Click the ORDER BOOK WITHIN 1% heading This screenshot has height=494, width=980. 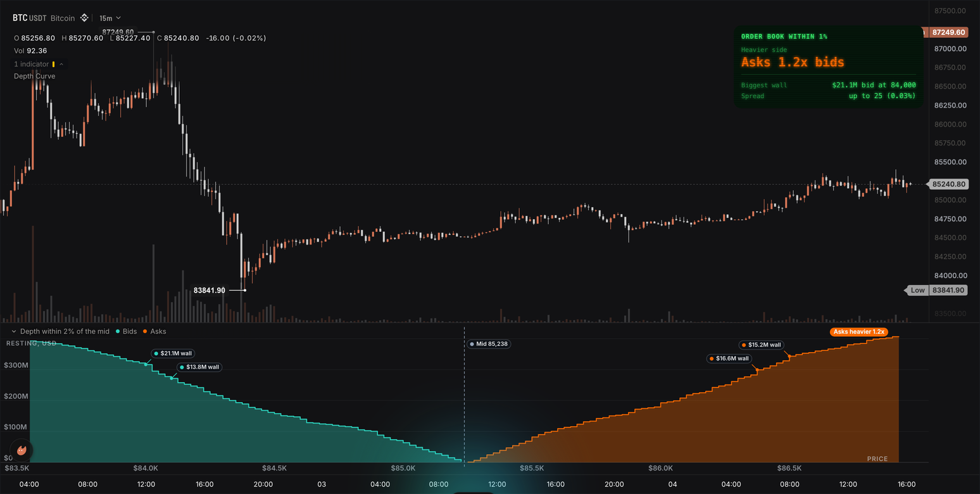(x=784, y=37)
